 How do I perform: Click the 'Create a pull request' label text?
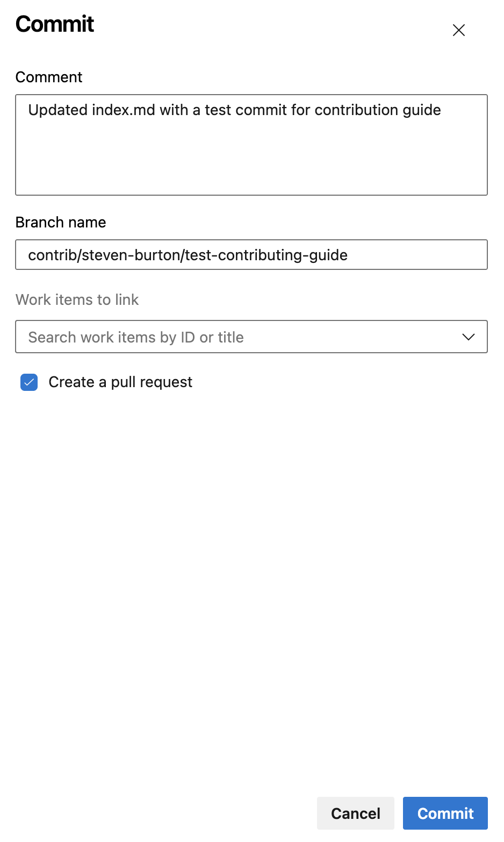coord(120,382)
